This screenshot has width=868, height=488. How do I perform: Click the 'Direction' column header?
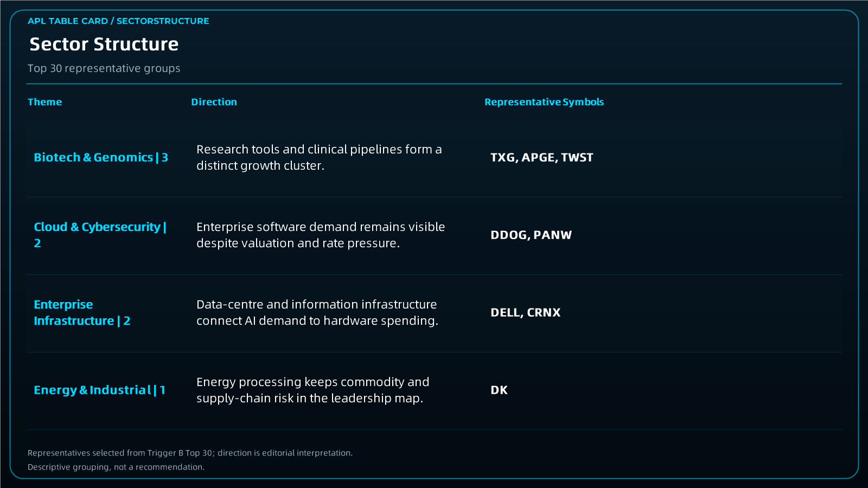[214, 102]
